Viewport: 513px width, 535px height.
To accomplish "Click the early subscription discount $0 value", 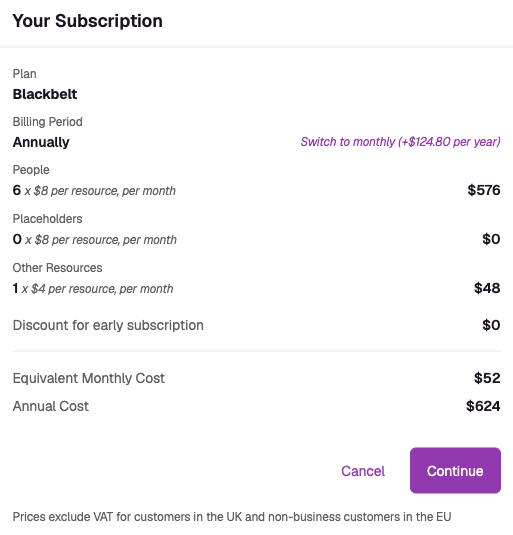I will 491,325.
